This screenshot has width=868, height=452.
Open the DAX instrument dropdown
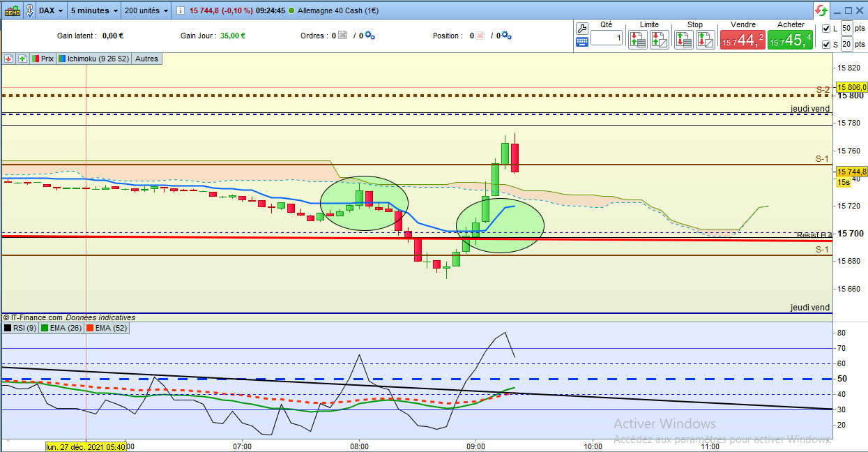[x=51, y=10]
